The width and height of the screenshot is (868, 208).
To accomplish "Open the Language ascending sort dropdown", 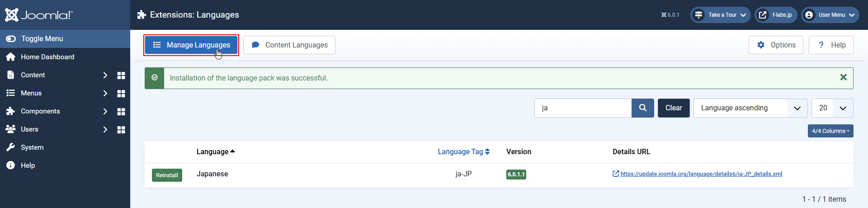I will 750,108.
